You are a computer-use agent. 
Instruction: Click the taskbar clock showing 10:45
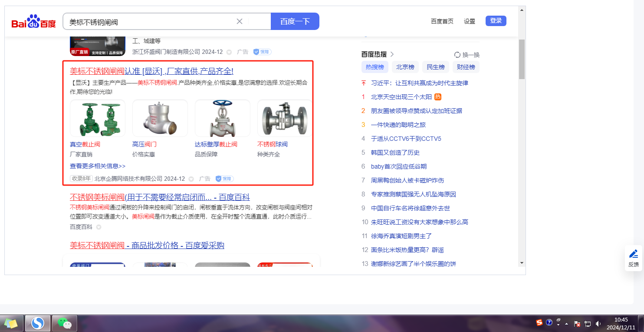click(x=621, y=323)
